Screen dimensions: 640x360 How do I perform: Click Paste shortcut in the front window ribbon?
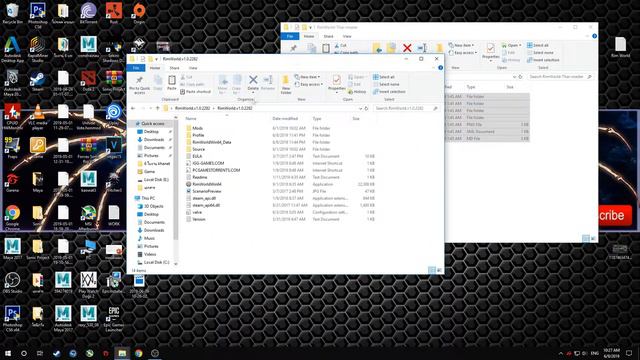[x=196, y=92]
